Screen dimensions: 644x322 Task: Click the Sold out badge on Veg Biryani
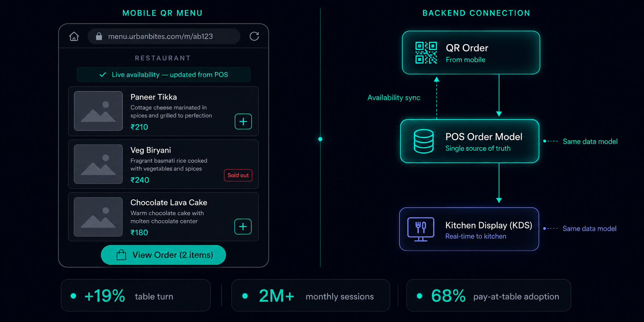[x=238, y=175]
